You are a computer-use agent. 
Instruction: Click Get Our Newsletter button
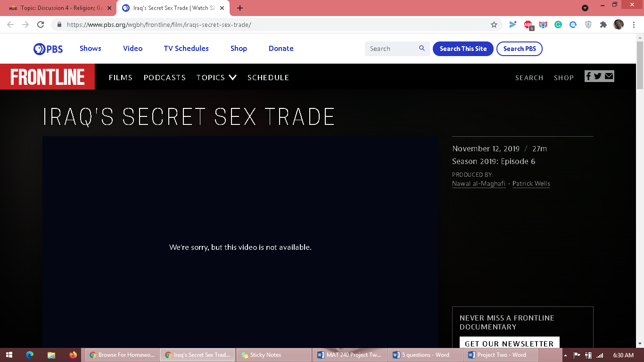point(509,343)
